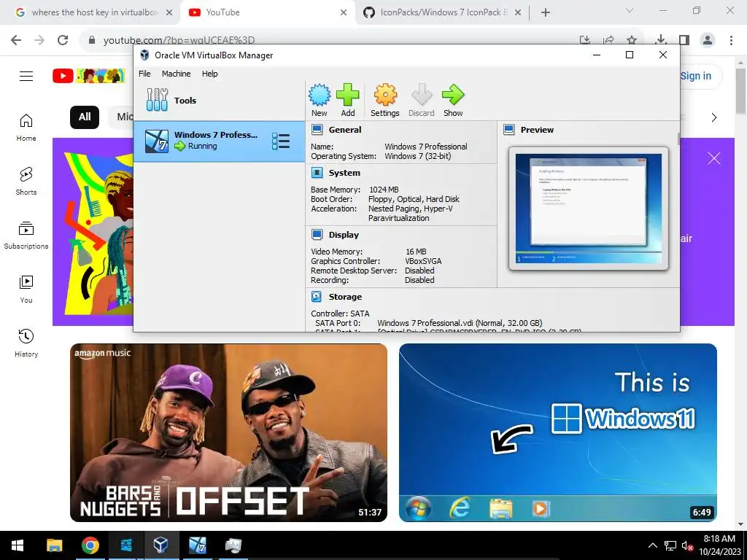Image resolution: width=747 pixels, height=560 pixels.
Task: Click the VM preview thumbnail
Action: [x=589, y=209]
